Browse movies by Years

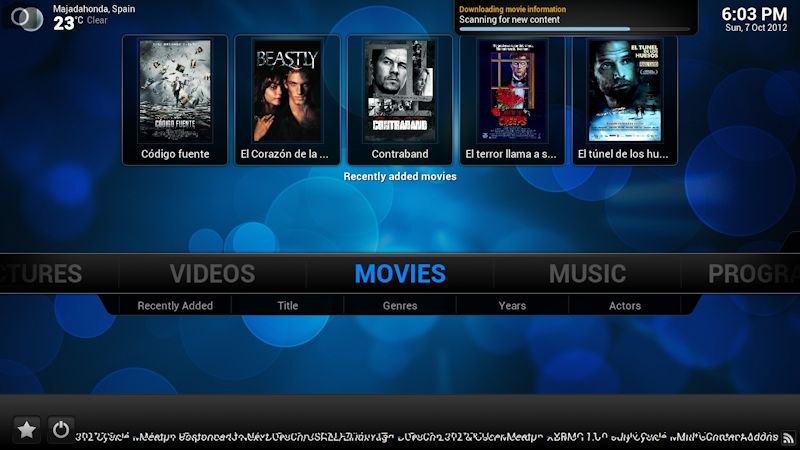coord(512,306)
